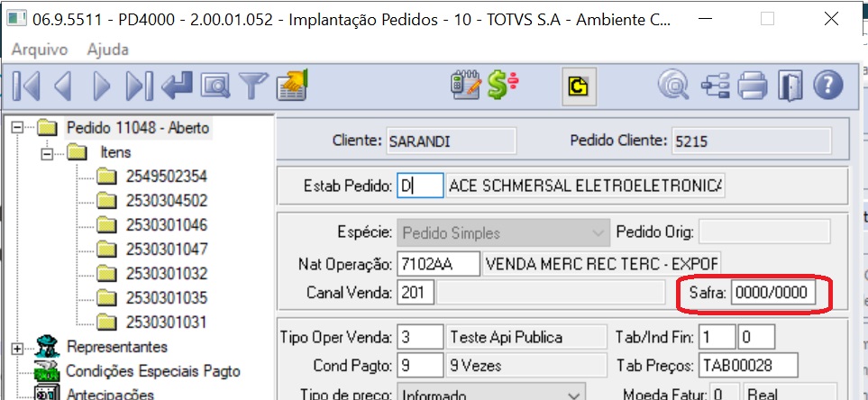The height and width of the screenshot is (400, 868).
Task: Click Teste Api Publica description
Action: (x=526, y=337)
